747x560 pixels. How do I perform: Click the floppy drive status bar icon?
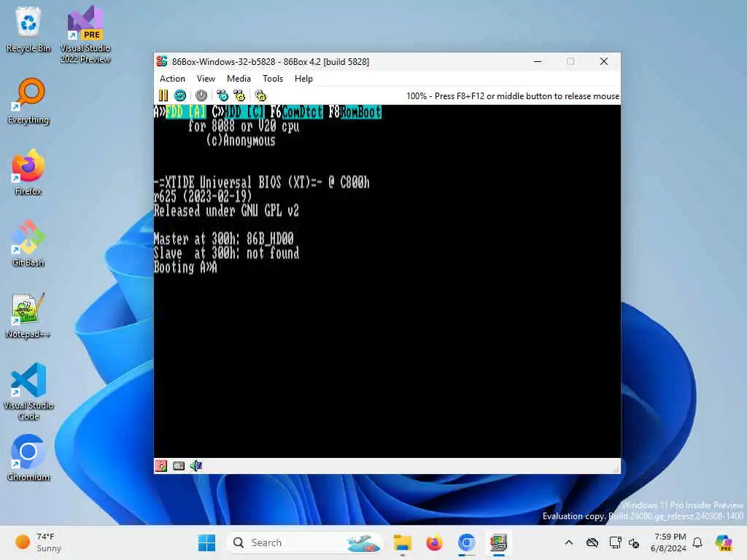161,466
